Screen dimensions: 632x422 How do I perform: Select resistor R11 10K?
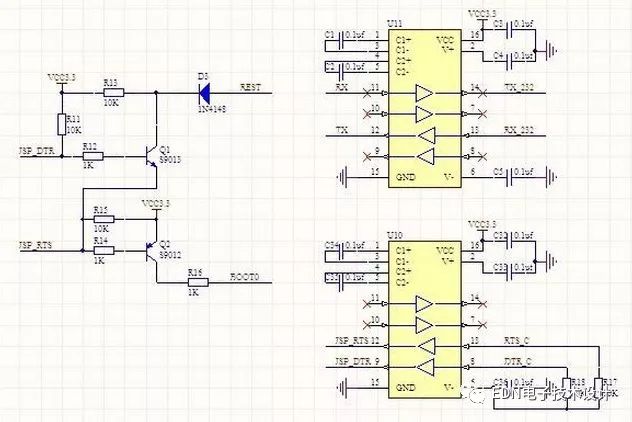point(61,124)
